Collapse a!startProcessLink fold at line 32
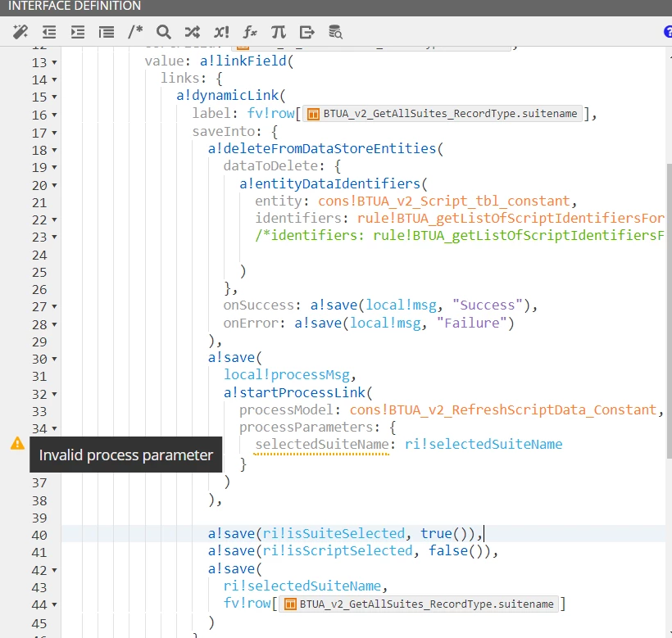Image resolution: width=672 pixels, height=638 pixels. pyautogui.click(x=54, y=395)
